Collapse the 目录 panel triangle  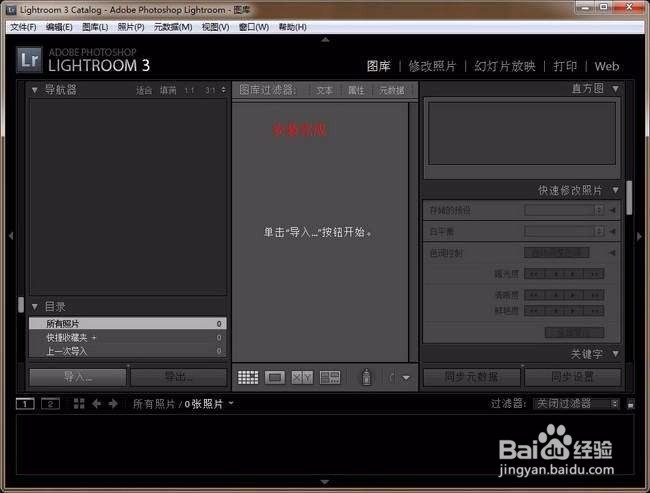35,307
